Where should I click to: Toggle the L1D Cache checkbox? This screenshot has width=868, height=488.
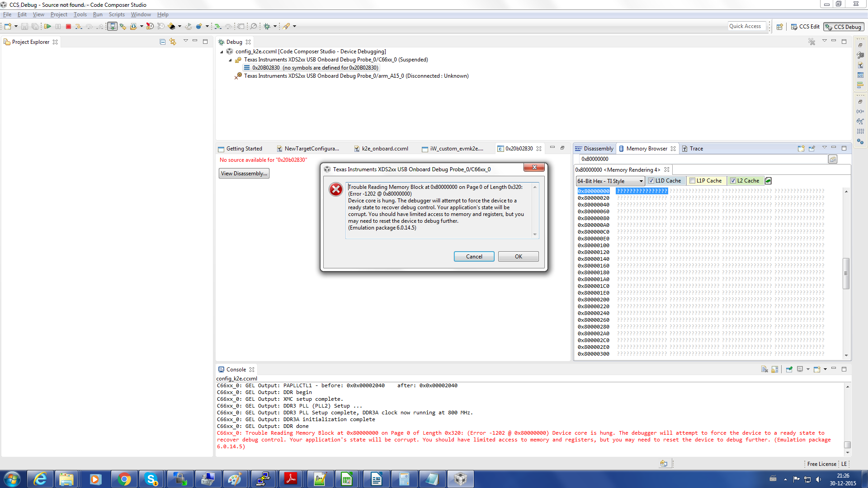(651, 181)
